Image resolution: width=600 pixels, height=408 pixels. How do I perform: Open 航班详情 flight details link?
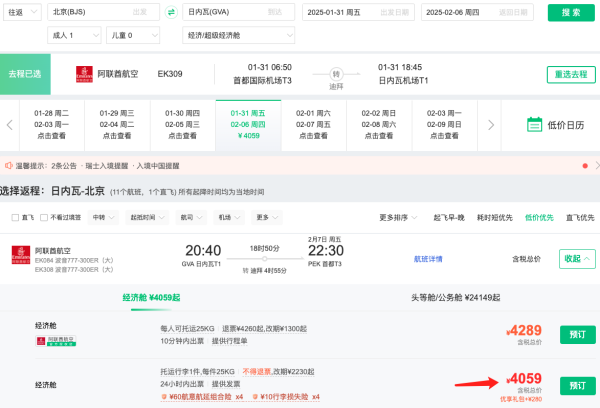click(428, 259)
